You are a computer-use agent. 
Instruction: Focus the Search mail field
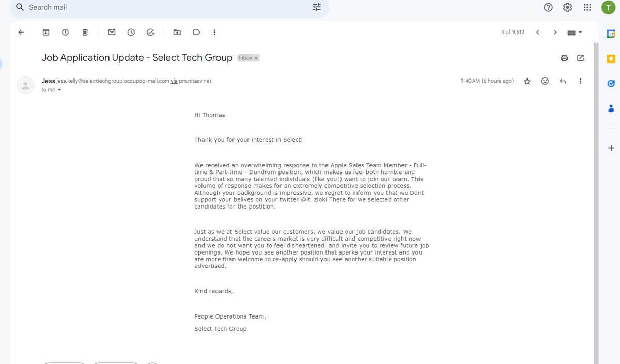tap(169, 7)
